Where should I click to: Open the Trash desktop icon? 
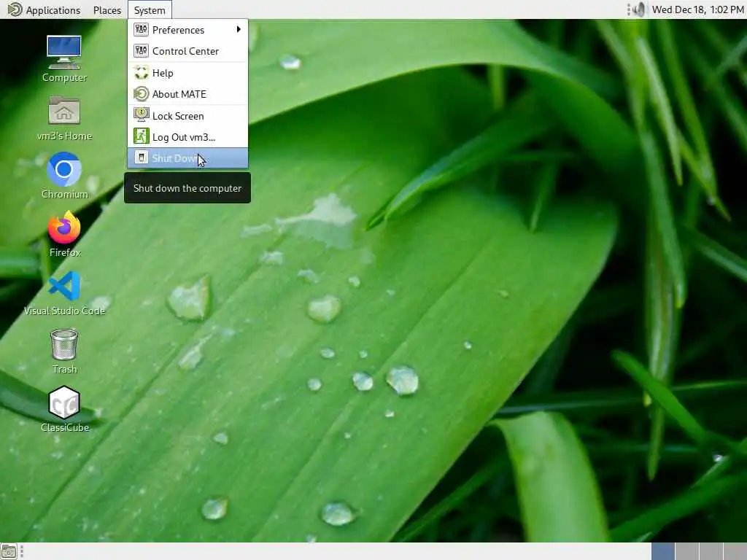64,344
